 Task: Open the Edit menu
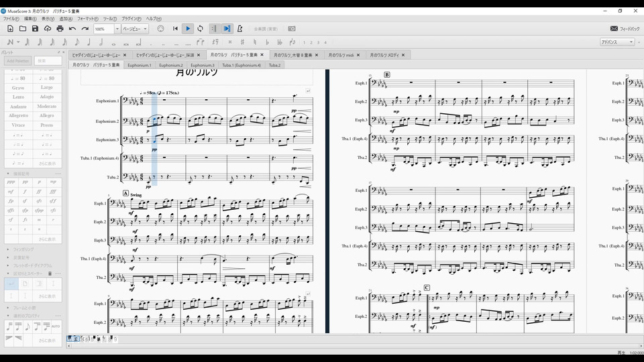(30, 19)
